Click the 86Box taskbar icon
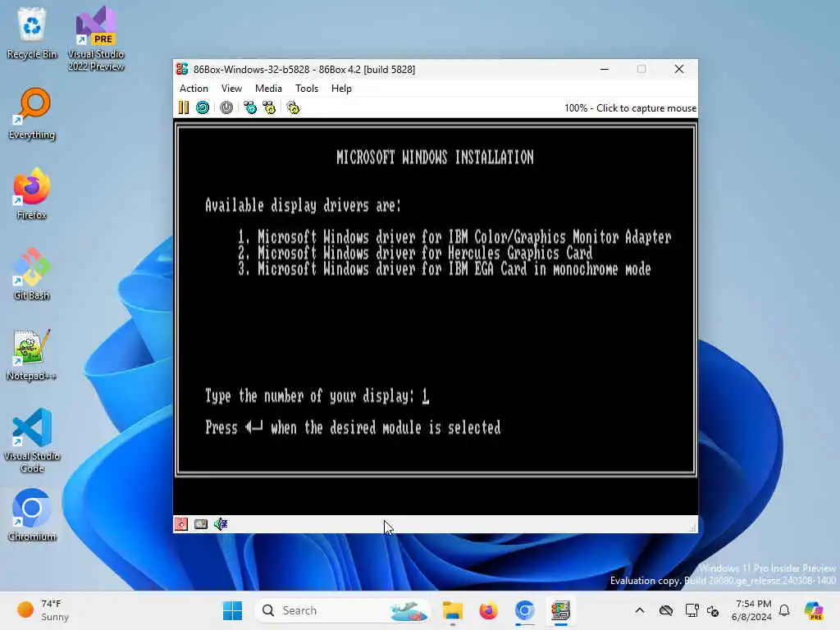Image resolution: width=840 pixels, height=630 pixels. point(560,610)
